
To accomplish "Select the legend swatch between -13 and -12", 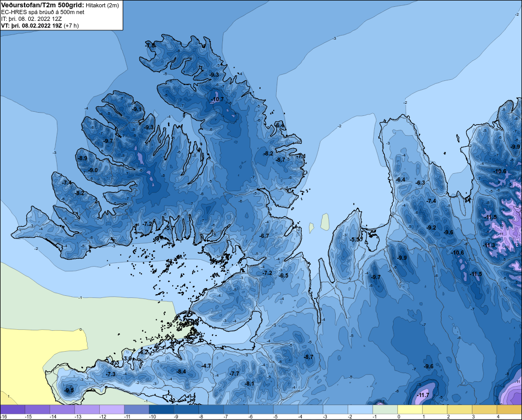I will [87, 410].
